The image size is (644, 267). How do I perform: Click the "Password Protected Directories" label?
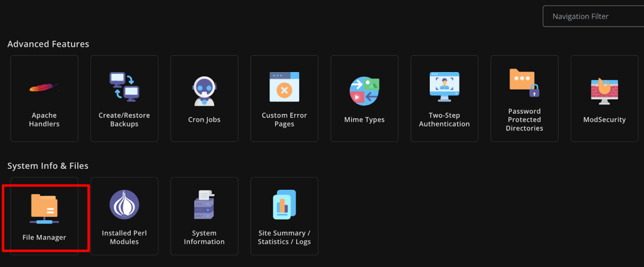pos(524,120)
